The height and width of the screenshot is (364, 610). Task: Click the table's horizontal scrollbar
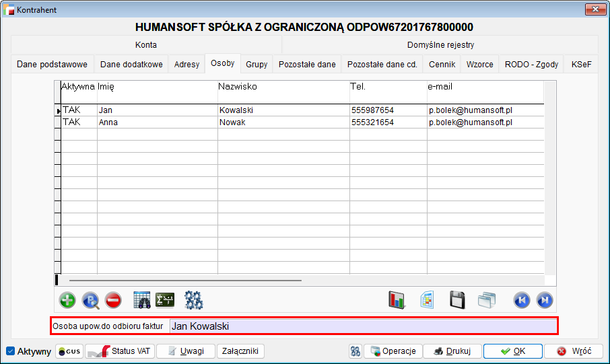coord(185,280)
